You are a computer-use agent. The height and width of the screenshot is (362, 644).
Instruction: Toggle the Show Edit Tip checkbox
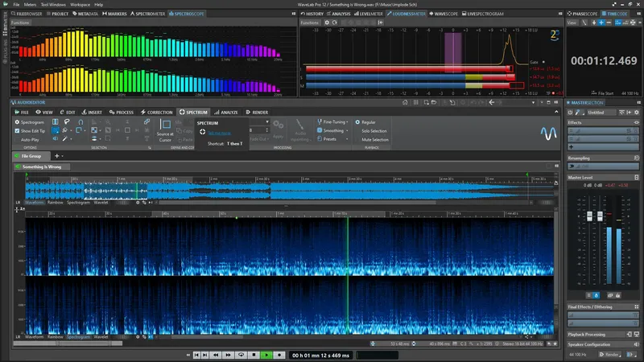19,130
